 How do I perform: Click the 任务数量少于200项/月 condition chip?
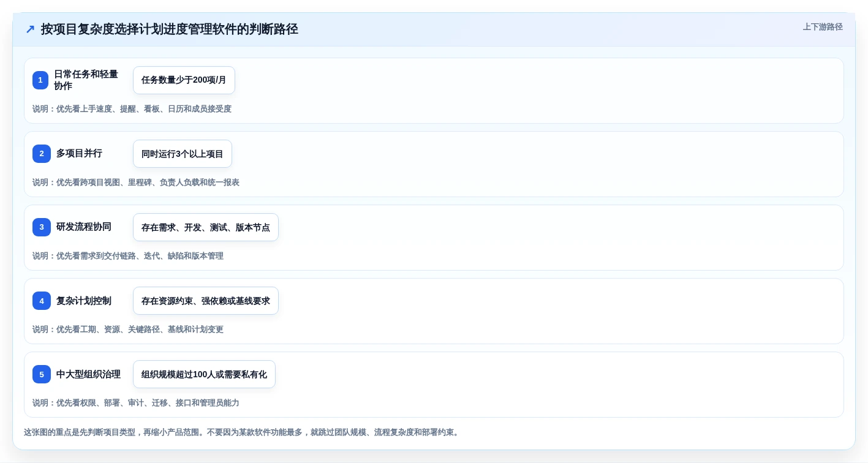[184, 80]
